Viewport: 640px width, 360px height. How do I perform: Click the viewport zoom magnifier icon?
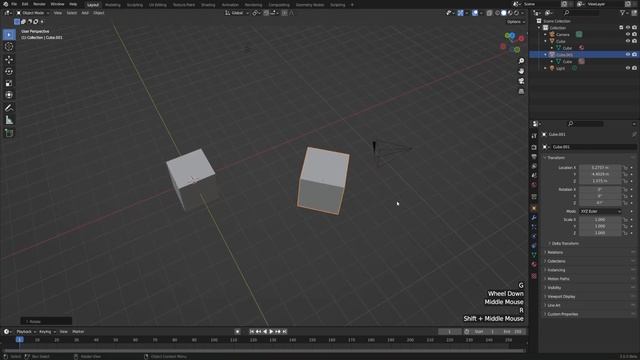[521, 61]
